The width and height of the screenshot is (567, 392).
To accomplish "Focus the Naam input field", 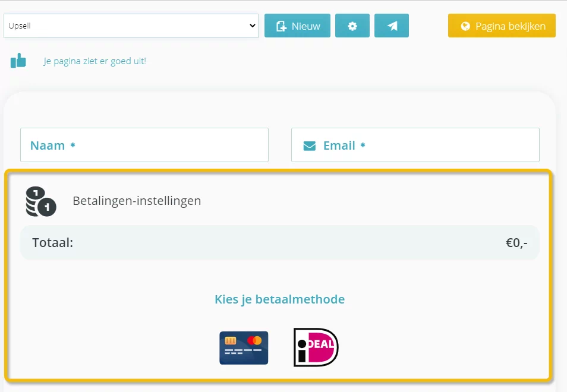I will point(144,145).
